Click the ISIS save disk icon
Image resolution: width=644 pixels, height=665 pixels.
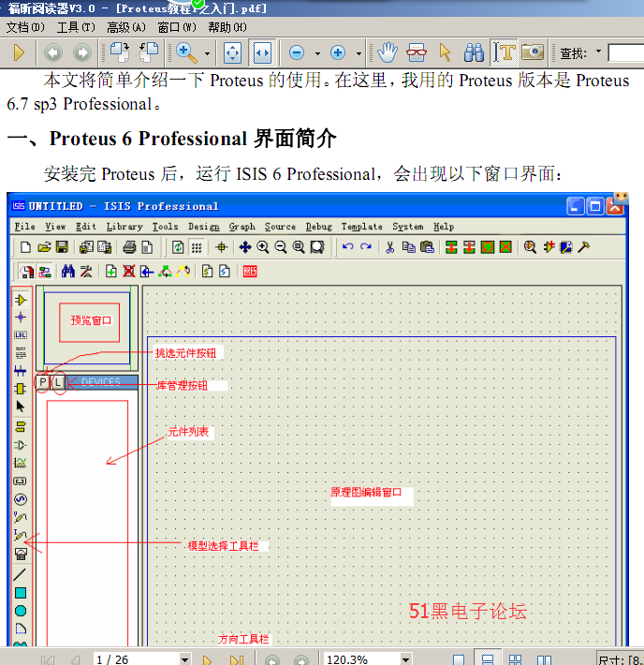pyautogui.click(x=62, y=247)
